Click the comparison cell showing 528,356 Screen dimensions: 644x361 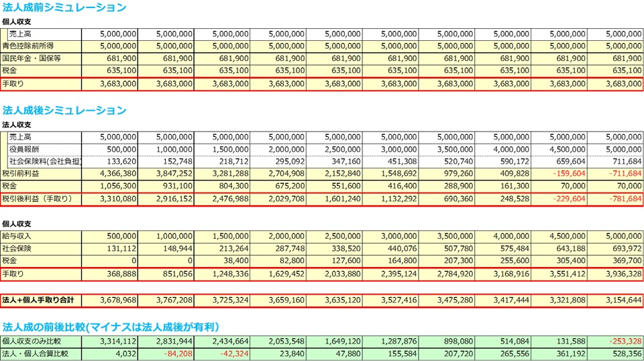click(615, 354)
